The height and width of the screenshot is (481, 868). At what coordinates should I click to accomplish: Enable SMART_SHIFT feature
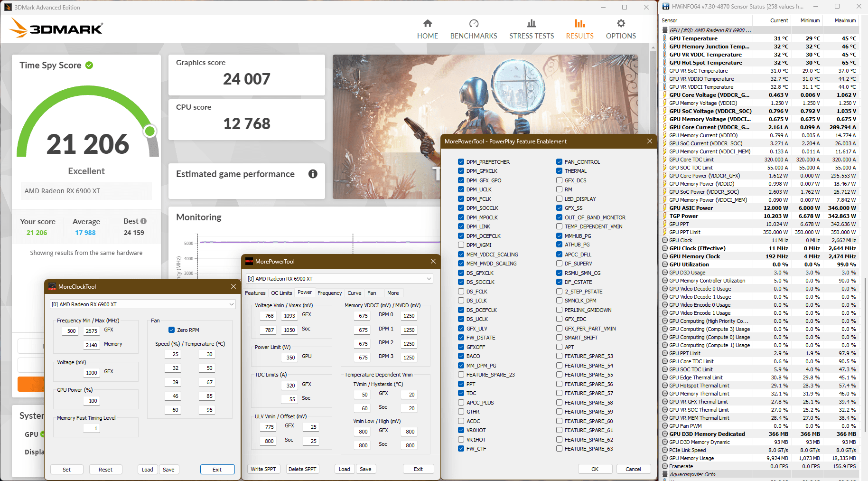pos(560,338)
